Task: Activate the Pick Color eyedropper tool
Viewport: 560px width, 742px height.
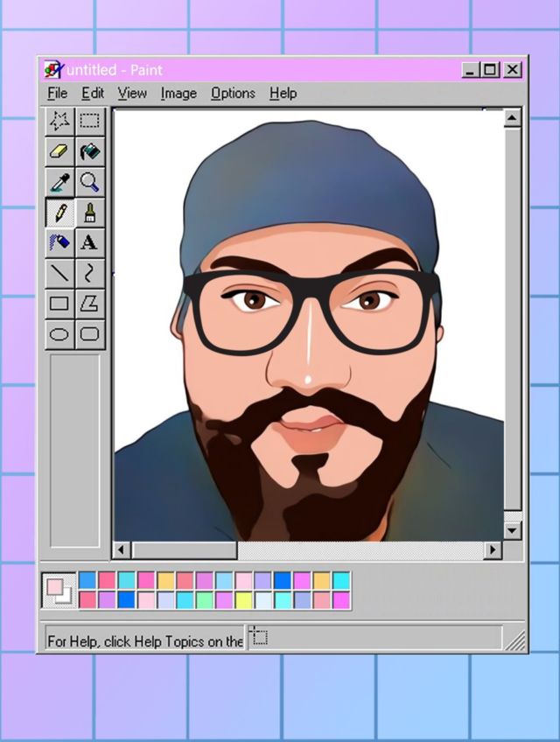Action: 59,182
